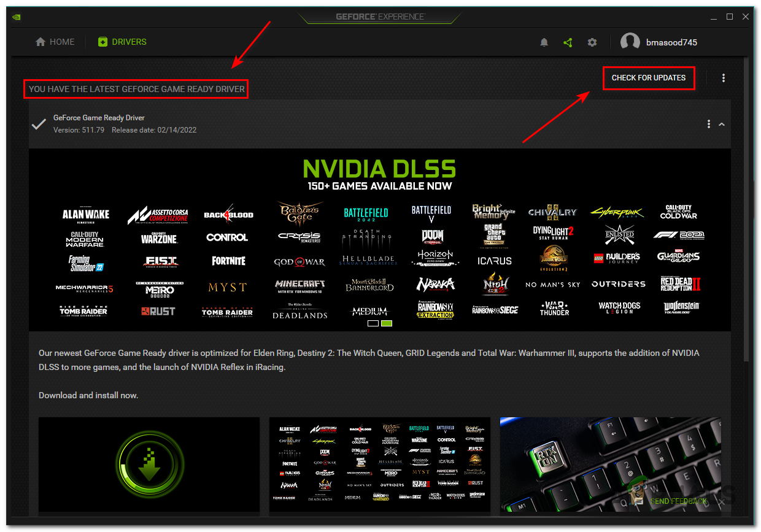
Task: Go to the HOME tab
Action: [x=55, y=42]
